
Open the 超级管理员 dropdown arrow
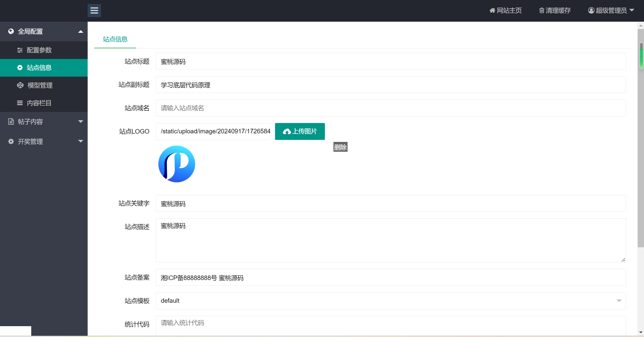(632, 10)
